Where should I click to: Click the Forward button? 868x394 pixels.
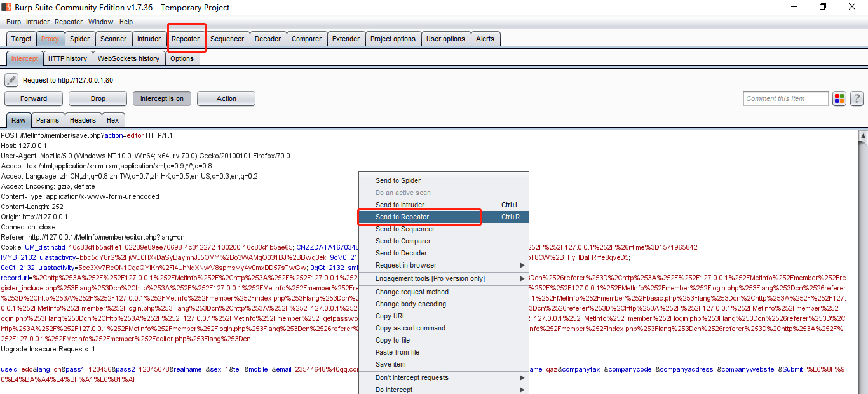click(x=34, y=98)
